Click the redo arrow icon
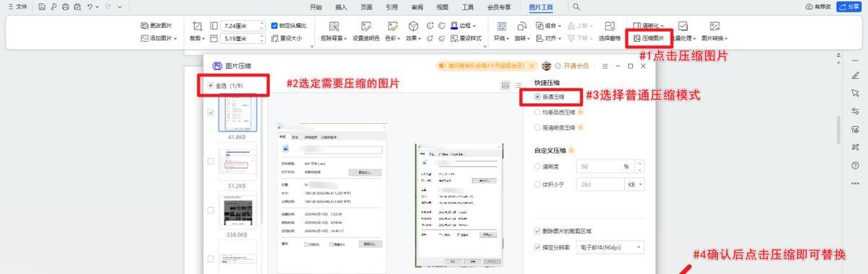The height and width of the screenshot is (274, 868). [108, 6]
